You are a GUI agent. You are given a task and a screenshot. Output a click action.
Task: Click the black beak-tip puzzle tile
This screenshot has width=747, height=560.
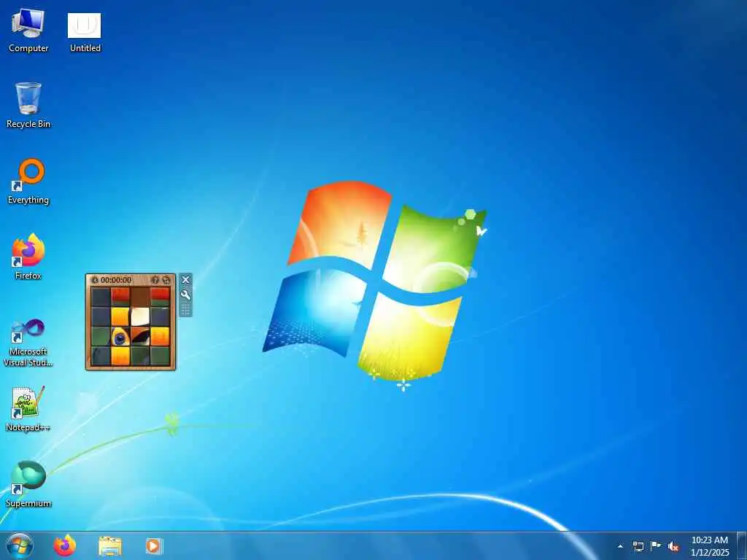click(140, 337)
